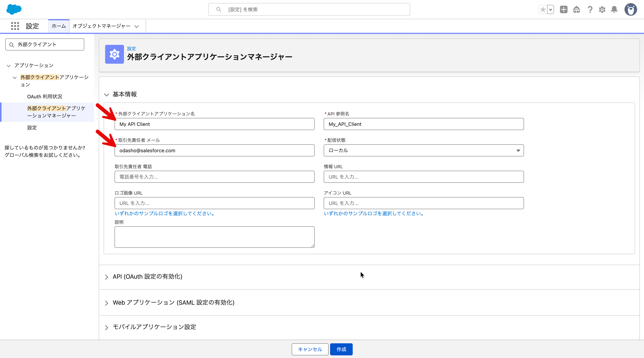The height and width of the screenshot is (358, 644).
Task: Expand the API (OAuth 設定の有効化) section
Action: [x=147, y=277]
